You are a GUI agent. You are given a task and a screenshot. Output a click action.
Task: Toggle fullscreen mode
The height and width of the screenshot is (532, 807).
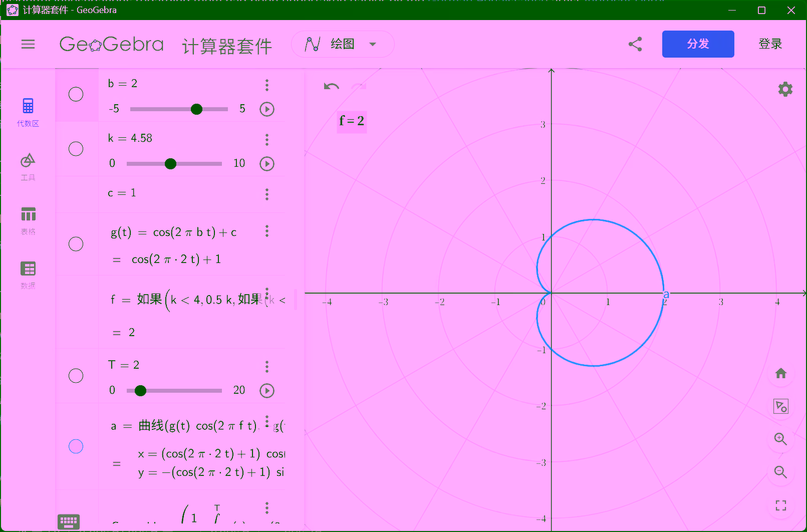[x=780, y=505]
